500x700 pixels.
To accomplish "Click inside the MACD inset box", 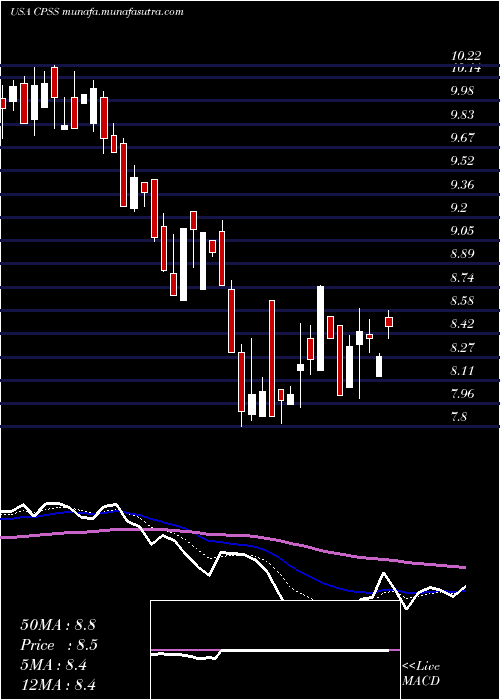I will point(275,650).
